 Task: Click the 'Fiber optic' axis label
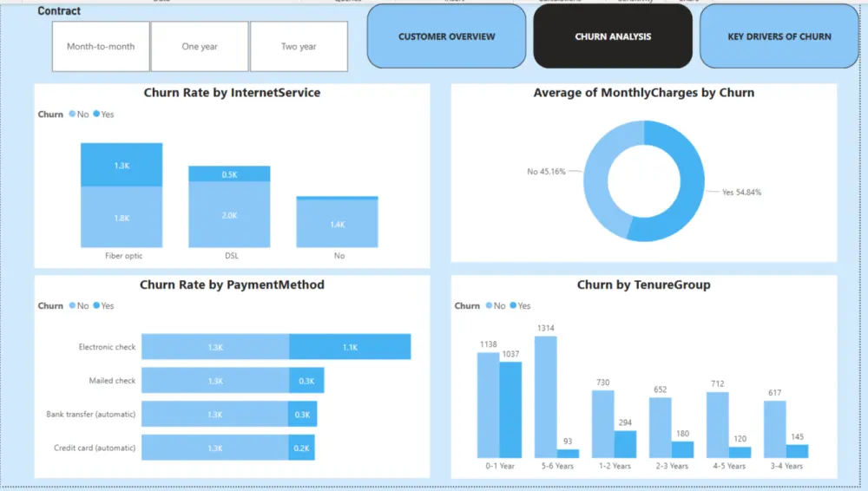tap(123, 256)
